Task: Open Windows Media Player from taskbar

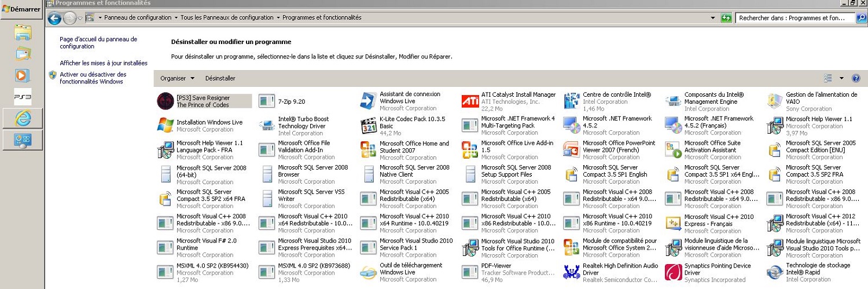Action: [23, 75]
